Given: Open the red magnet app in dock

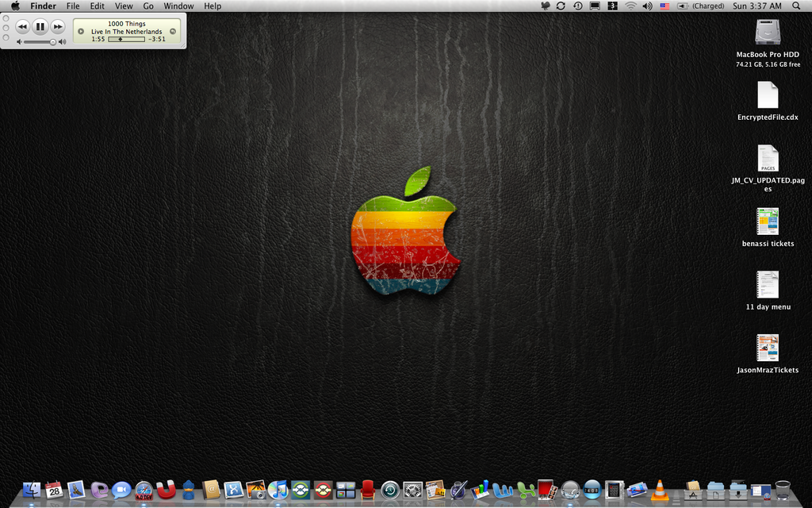Looking at the screenshot, I should tap(166, 490).
